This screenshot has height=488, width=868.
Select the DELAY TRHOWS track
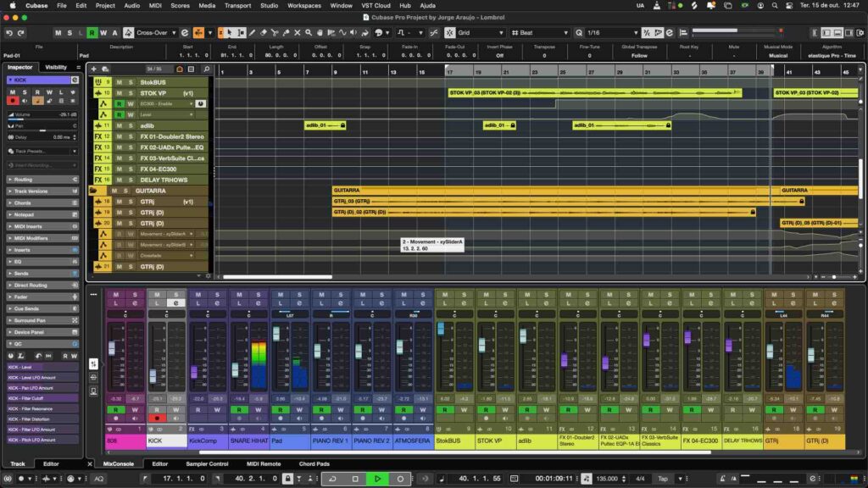[164, 180]
